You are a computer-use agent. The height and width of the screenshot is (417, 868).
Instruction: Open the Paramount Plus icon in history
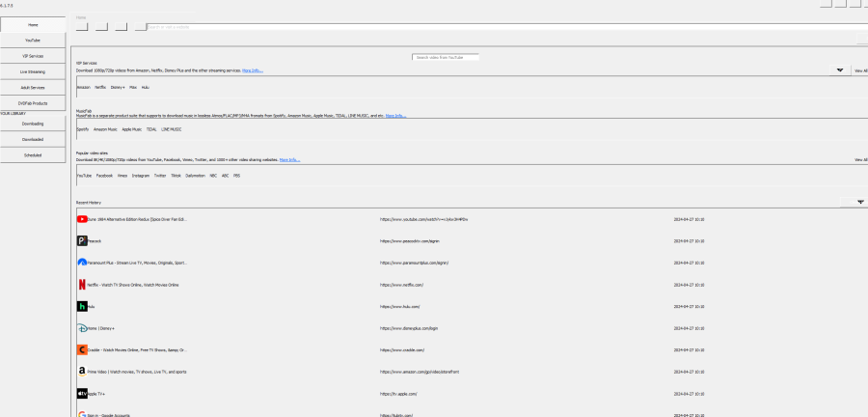point(82,263)
